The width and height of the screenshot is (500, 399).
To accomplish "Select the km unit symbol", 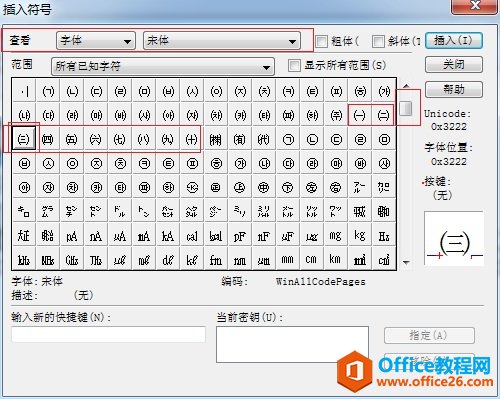I will (336, 259).
